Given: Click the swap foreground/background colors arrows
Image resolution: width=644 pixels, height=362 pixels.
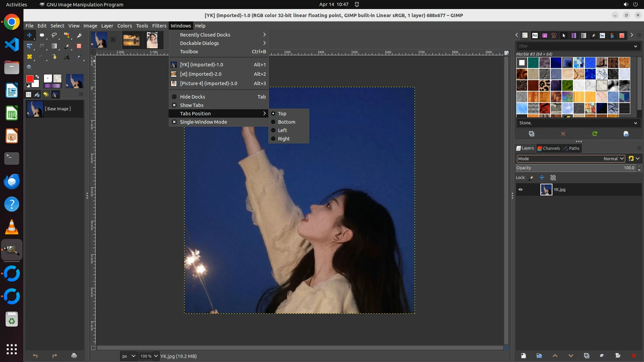Looking at the screenshot, I should click(37, 77).
